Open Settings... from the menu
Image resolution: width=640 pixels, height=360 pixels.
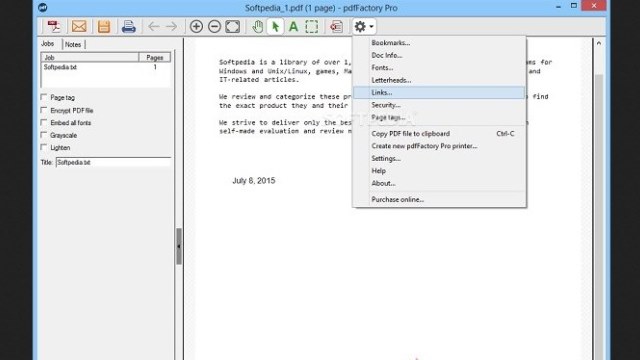pyautogui.click(x=439, y=158)
